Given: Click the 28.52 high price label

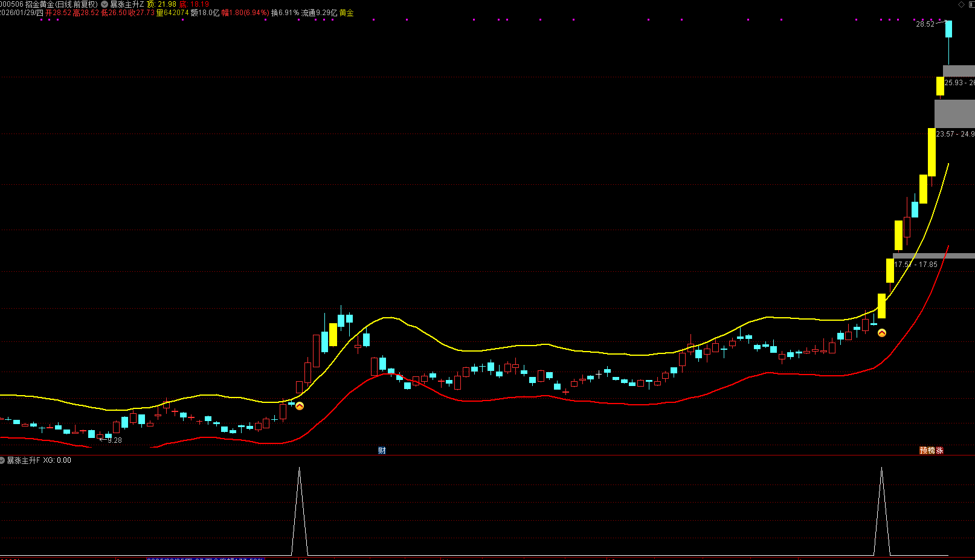Looking at the screenshot, I should [925, 24].
